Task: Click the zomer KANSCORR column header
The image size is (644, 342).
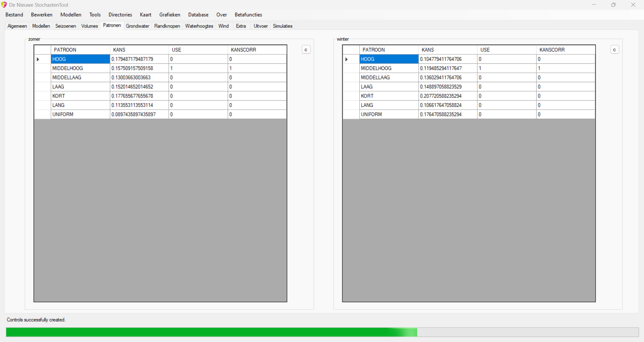Action: [257, 50]
